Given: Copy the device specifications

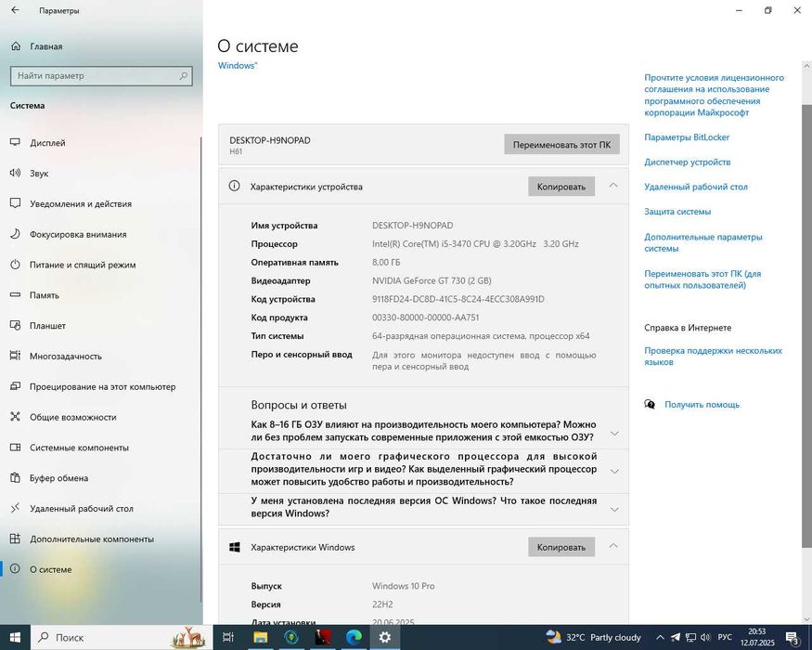Looking at the screenshot, I should (x=561, y=187).
